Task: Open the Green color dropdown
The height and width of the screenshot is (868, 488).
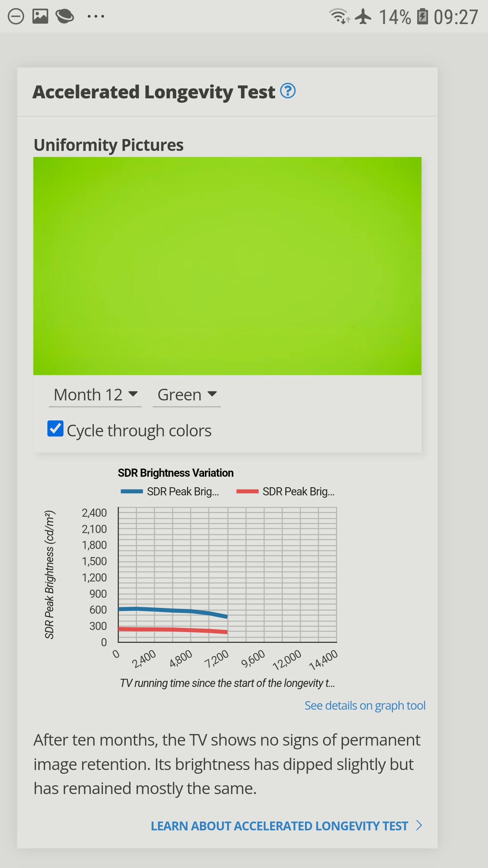Action: point(187,395)
